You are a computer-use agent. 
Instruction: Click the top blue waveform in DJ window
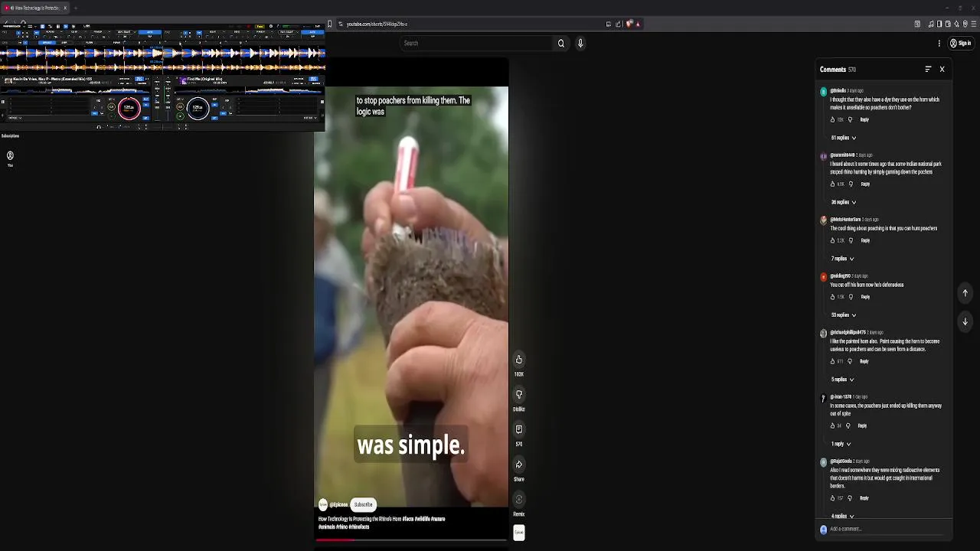pos(162,54)
